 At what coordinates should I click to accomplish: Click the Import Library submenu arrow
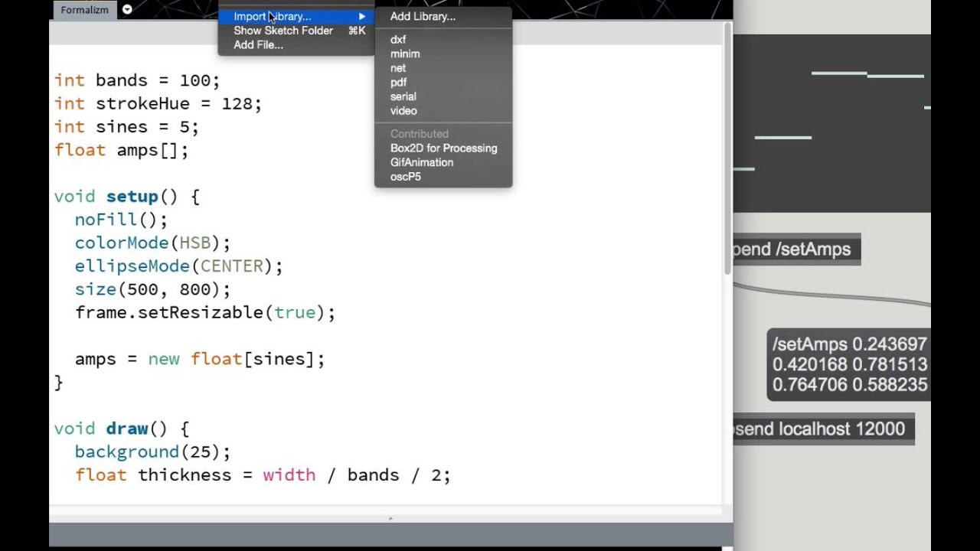pyautogui.click(x=362, y=16)
